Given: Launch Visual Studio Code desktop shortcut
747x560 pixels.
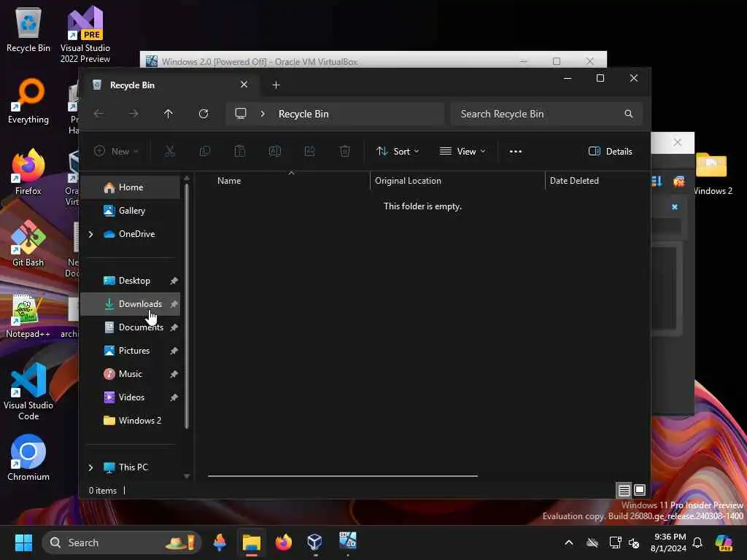Looking at the screenshot, I should pos(28,392).
